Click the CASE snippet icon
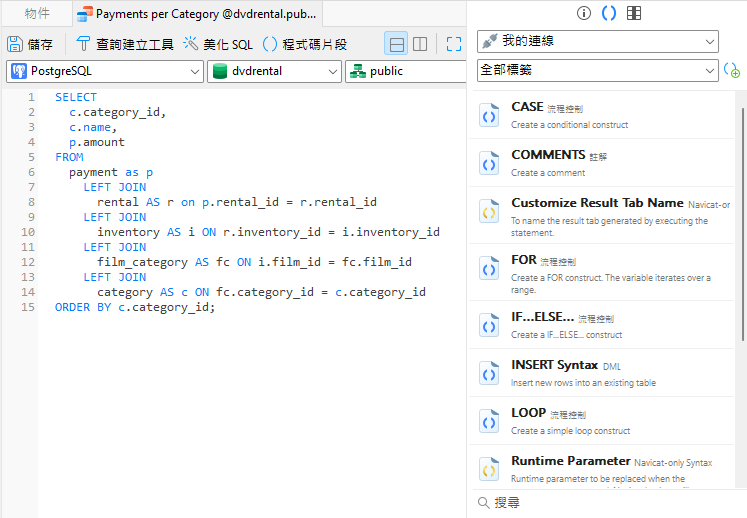 [x=489, y=116]
